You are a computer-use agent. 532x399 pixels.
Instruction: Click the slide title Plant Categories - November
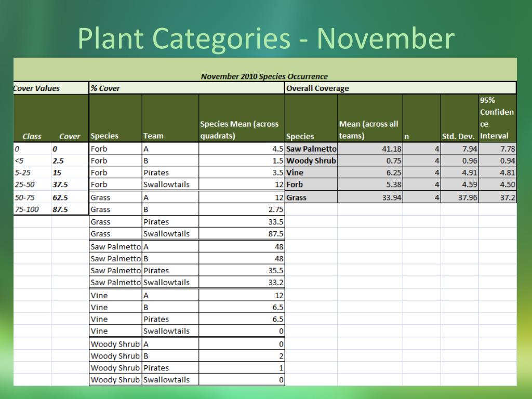click(x=266, y=38)
